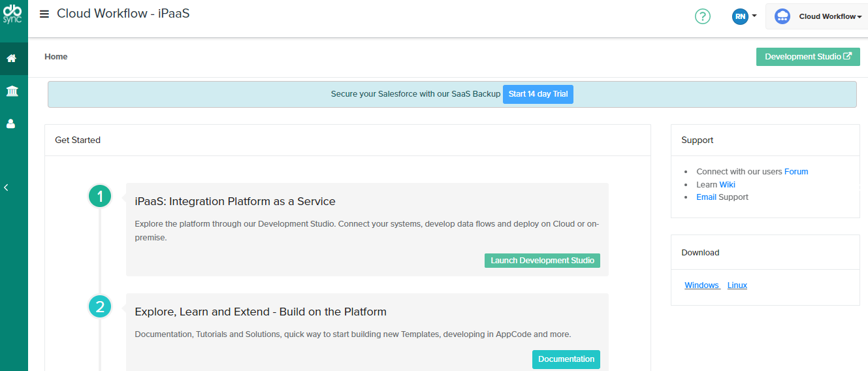Open the home icon in sidebar

pyautogui.click(x=12, y=59)
